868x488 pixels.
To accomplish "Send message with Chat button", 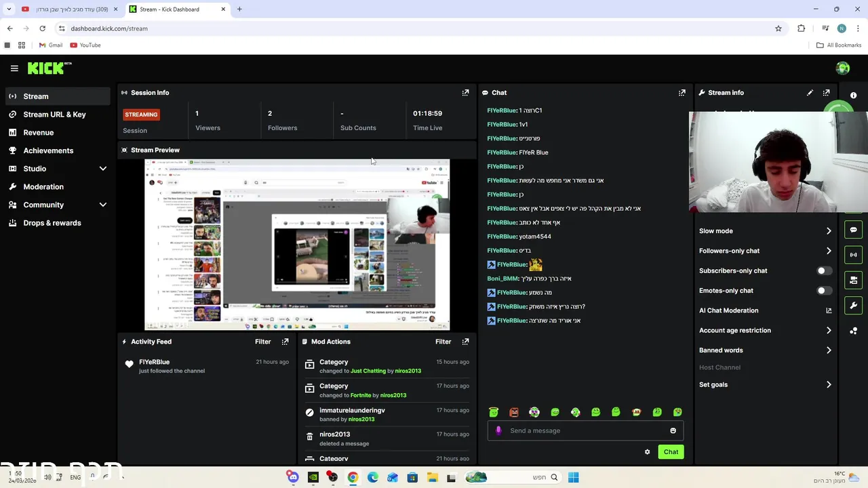I will tap(671, 452).
